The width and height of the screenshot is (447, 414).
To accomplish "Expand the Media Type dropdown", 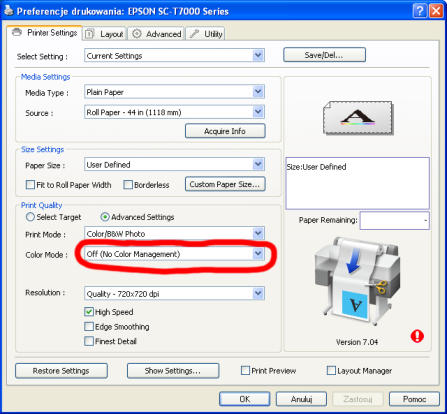I will (174, 92).
